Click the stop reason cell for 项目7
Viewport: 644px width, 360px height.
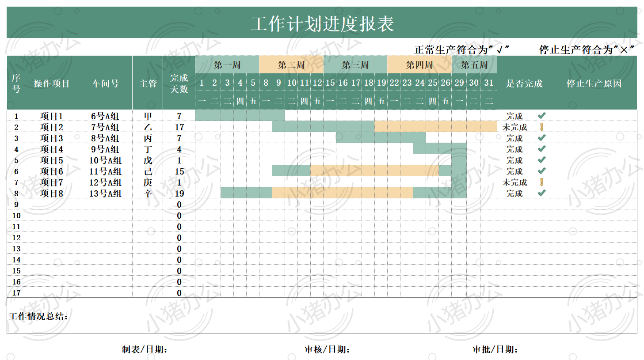click(x=594, y=182)
